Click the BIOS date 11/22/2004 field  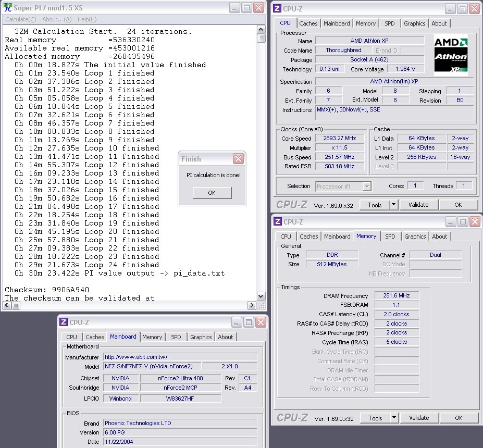pyautogui.click(x=180, y=442)
